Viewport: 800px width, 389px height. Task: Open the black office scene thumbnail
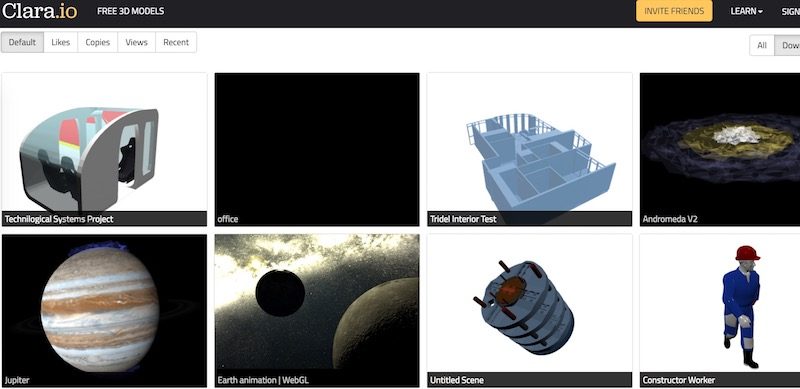(317, 149)
